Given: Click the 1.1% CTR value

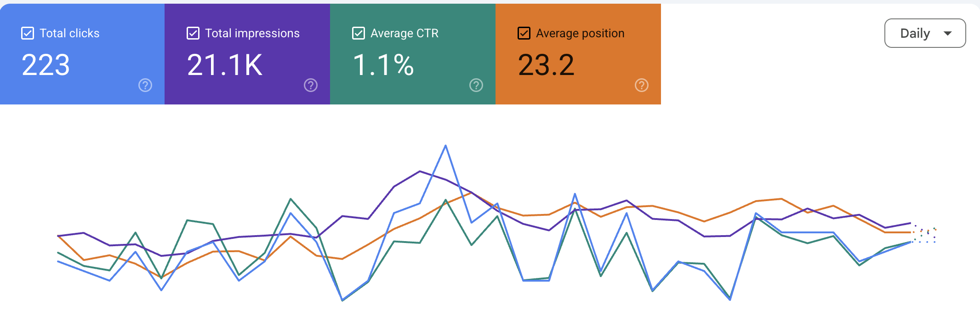Looking at the screenshot, I should click(383, 65).
